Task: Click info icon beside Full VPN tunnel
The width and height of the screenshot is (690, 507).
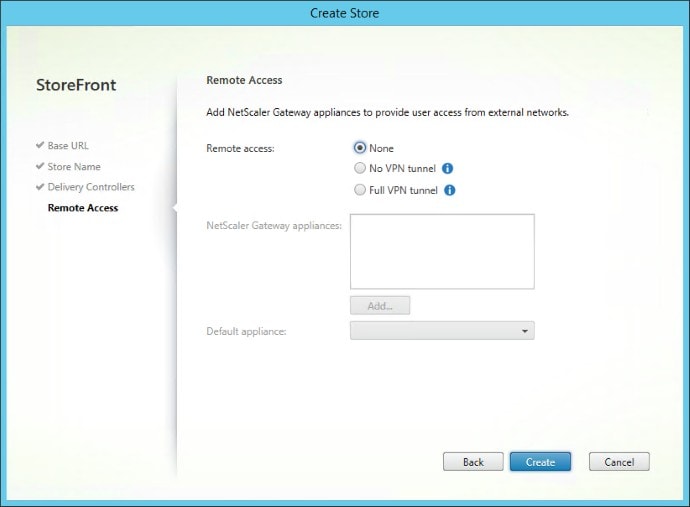Action: [x=450, y=190]
